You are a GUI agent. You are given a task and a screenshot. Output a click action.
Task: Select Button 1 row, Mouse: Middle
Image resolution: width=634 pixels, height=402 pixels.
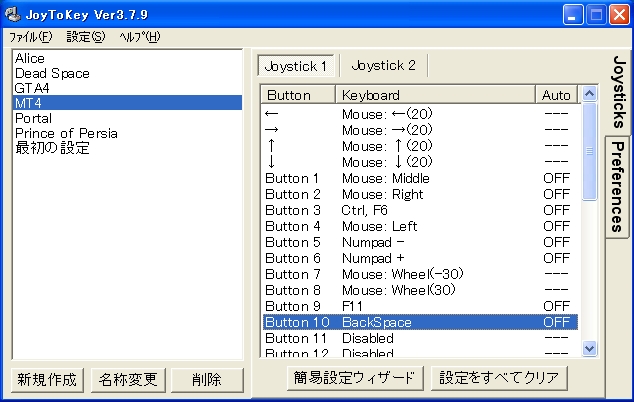pyautogui.click(x=420, y=178)
